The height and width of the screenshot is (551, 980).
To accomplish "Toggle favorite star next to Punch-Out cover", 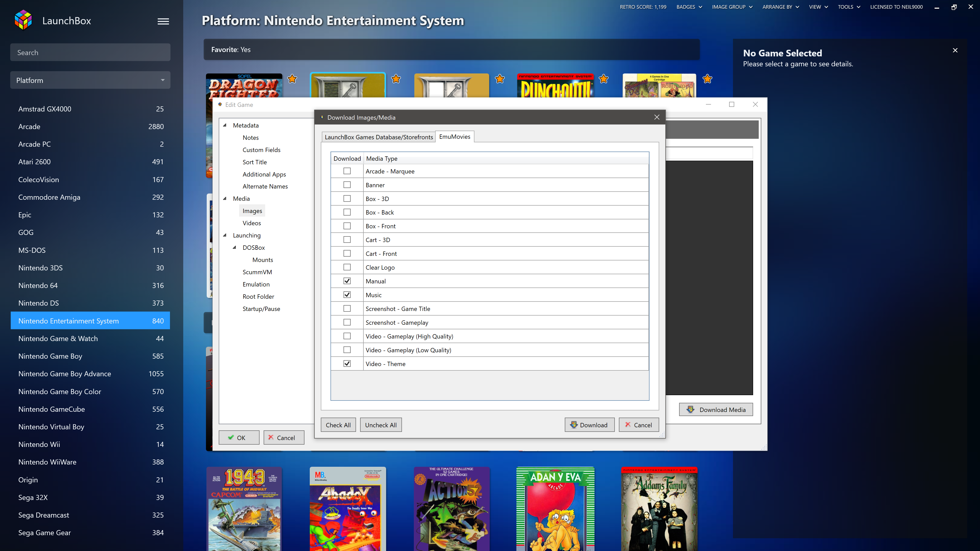I will click(603, 79).
